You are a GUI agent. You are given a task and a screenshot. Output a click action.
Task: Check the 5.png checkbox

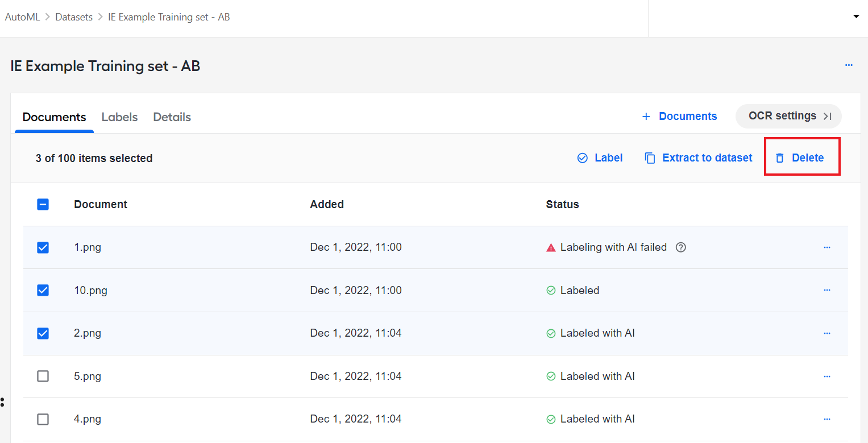[43, 376]
